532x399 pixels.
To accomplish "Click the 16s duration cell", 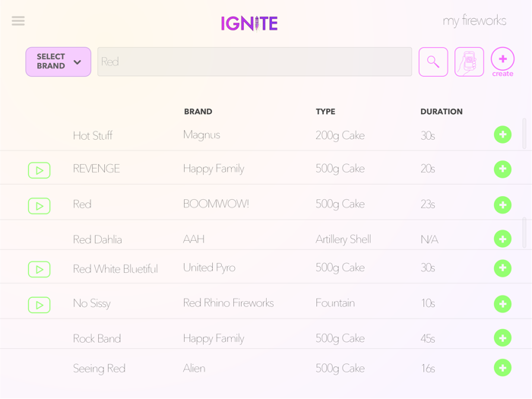I will pyautogui.click(x=428, y=369).
